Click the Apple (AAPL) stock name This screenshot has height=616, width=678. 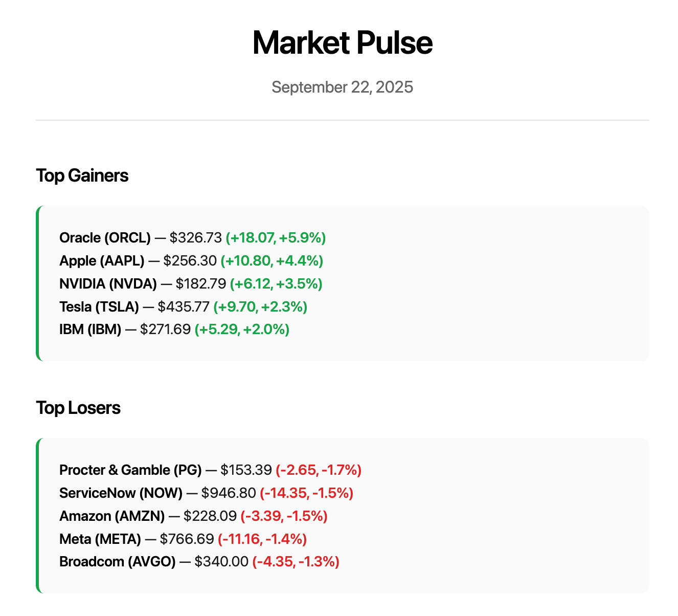(102, 261)
